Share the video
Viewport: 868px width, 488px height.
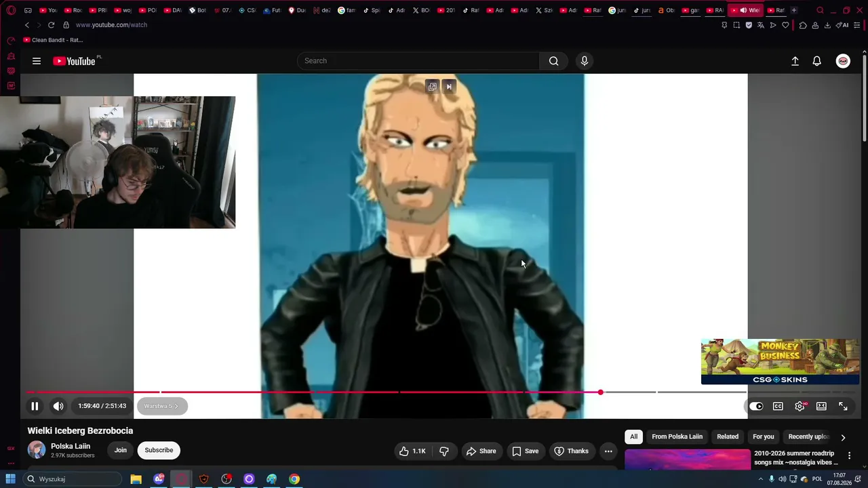click(480, 451)
